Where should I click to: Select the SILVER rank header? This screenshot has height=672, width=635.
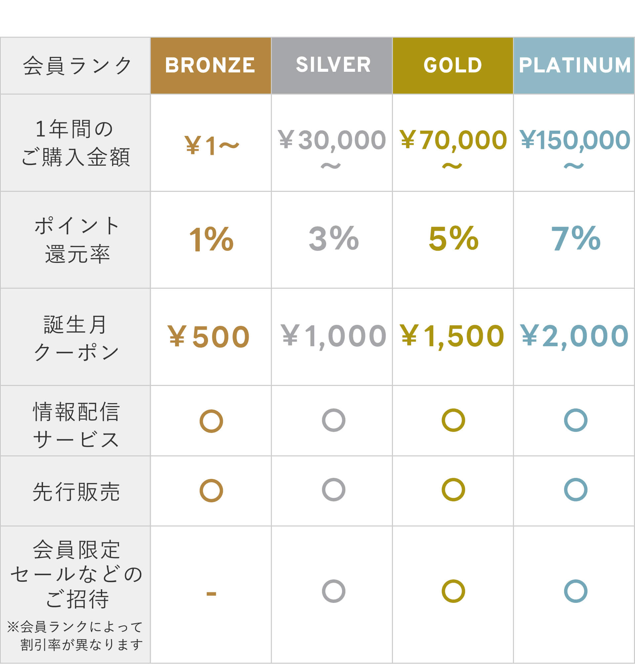point(332,65)
